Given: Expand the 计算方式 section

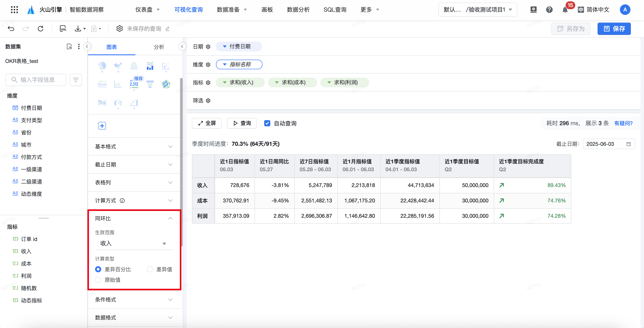Looking at the screenshot, I should (134, 201).
